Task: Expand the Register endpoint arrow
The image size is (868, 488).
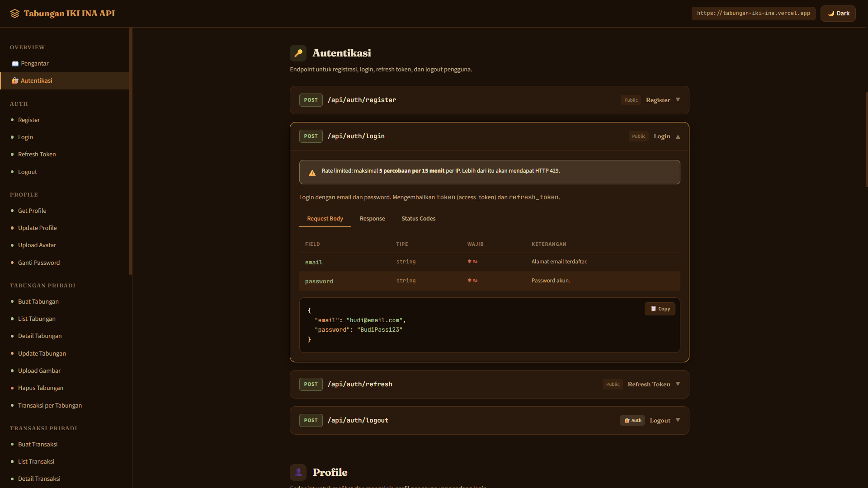Action: [x=678, y=100]
